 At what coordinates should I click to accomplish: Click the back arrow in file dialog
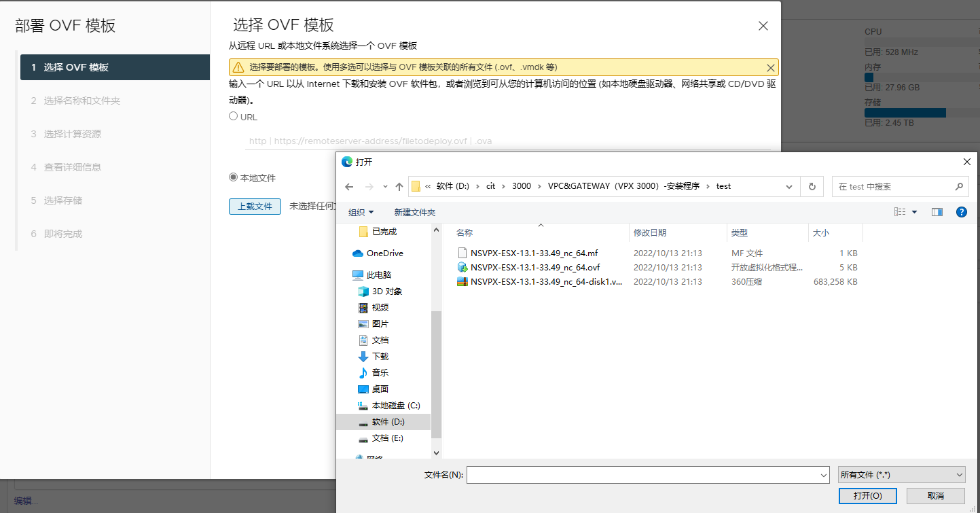click(349, 187)
